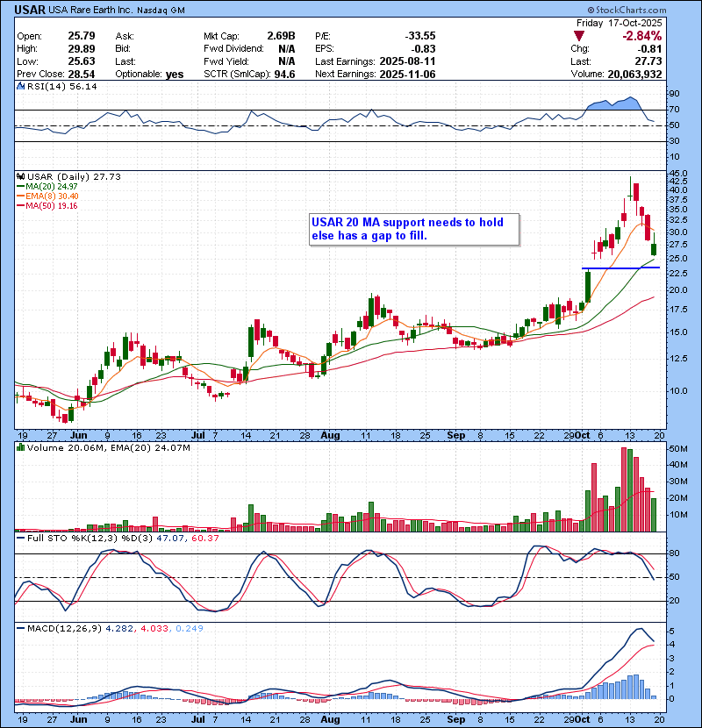Click the P/E value -33.55
This screenshot has height=728, width=702.
420,36
